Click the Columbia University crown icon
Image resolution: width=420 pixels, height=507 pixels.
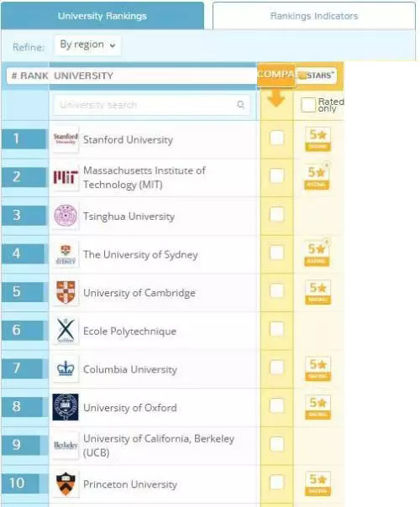click(x=66, y=369)
